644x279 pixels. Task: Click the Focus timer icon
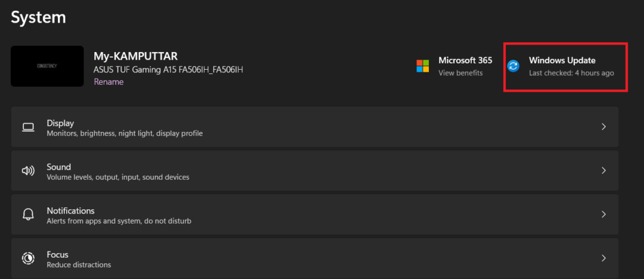[x=28, y=258]
